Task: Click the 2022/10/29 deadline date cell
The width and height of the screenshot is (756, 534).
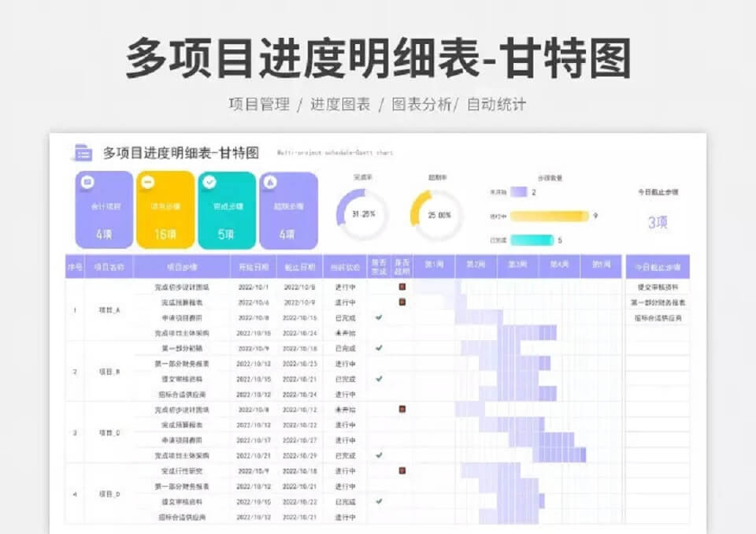Action: (299, 455)
